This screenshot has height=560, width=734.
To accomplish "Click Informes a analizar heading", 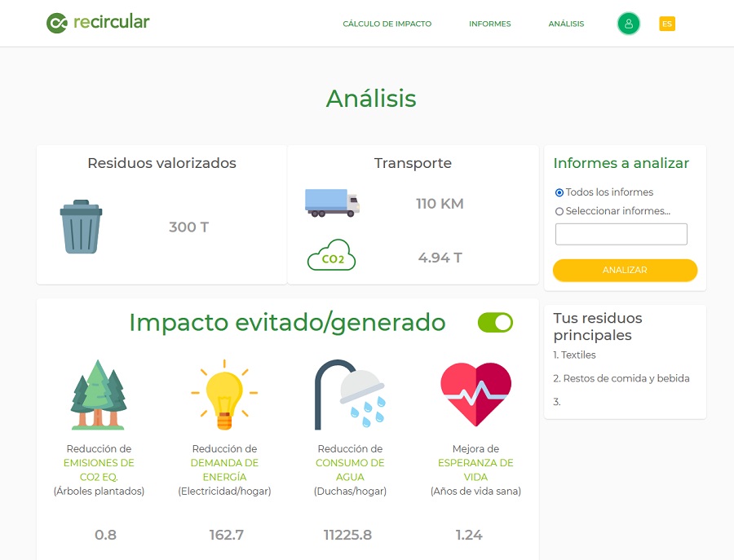I will pos(621,163).
